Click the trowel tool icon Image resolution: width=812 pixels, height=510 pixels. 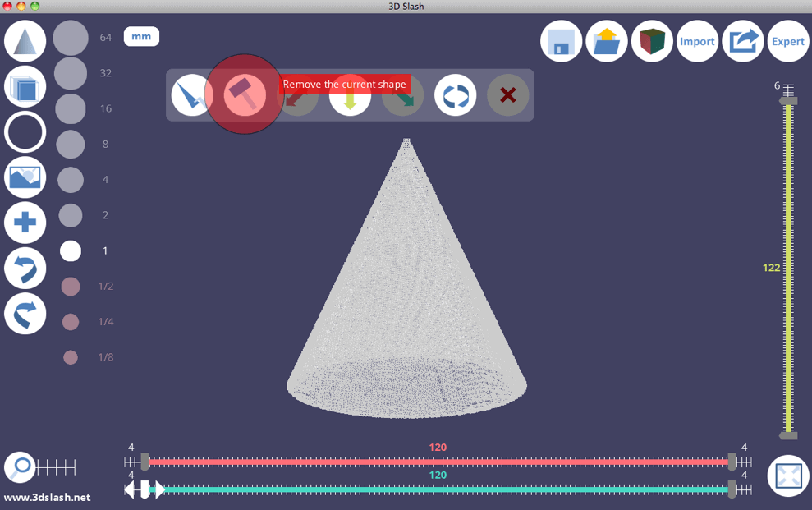tap(192, 94)
